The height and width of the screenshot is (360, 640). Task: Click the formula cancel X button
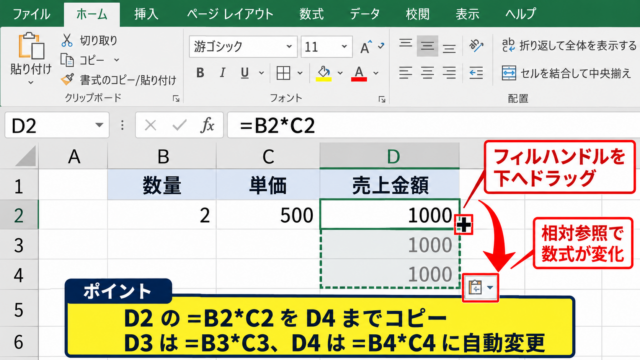pyautogui.click(x=151, y=125)
